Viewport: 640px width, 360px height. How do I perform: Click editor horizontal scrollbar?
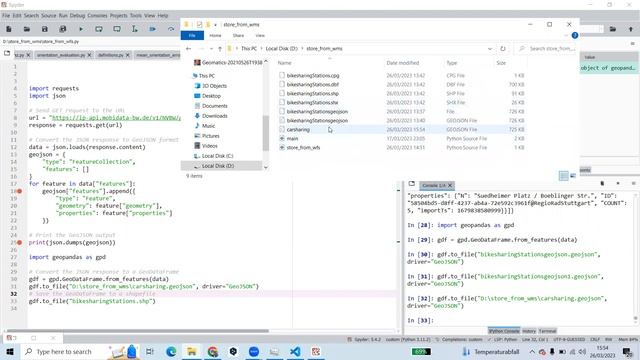pyautogui.click(x=138, y=331)
